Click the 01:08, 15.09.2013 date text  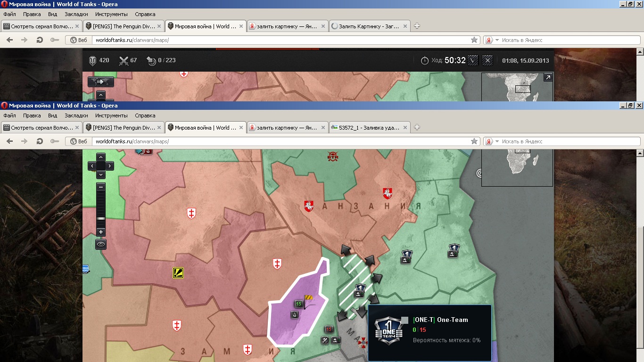coord(525,60)
